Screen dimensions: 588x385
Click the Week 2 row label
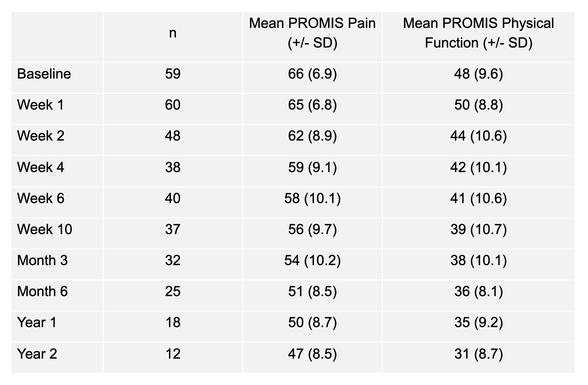coord(41,136)
